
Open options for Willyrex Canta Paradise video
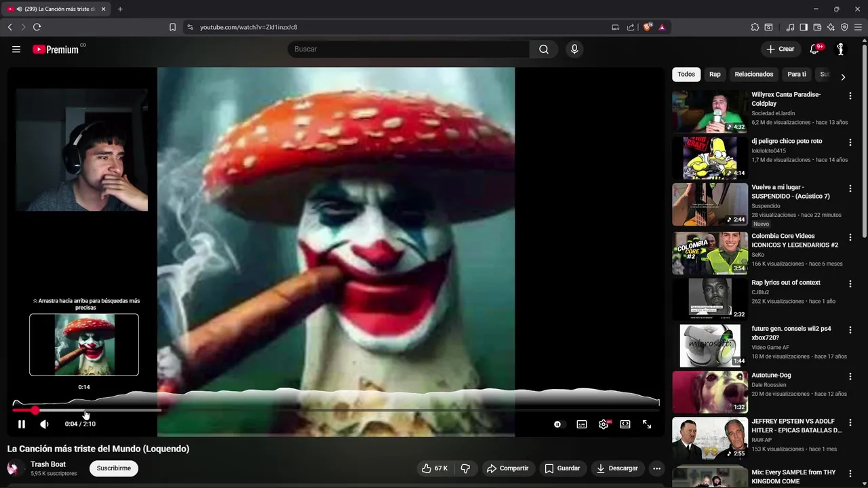(x=850, y=96)
